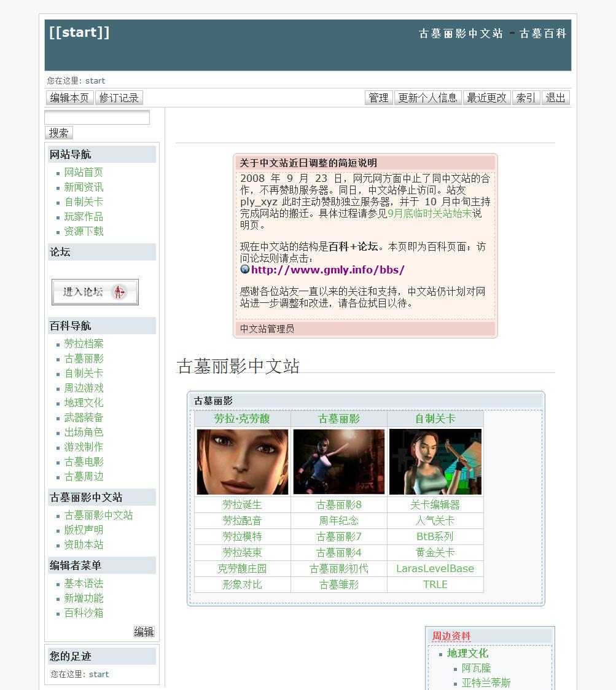Click 退出 to log out
Screen dimensions: 616x690
click(556, 98)
